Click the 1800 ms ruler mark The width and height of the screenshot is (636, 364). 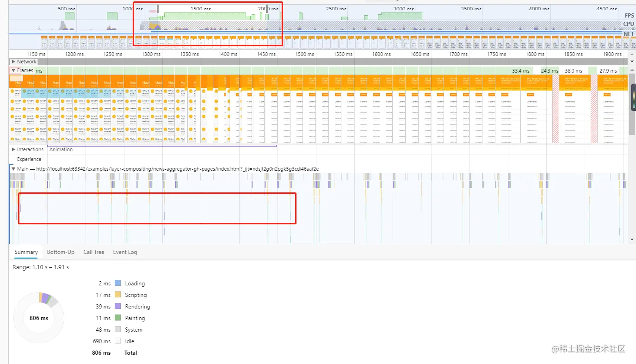535,54
